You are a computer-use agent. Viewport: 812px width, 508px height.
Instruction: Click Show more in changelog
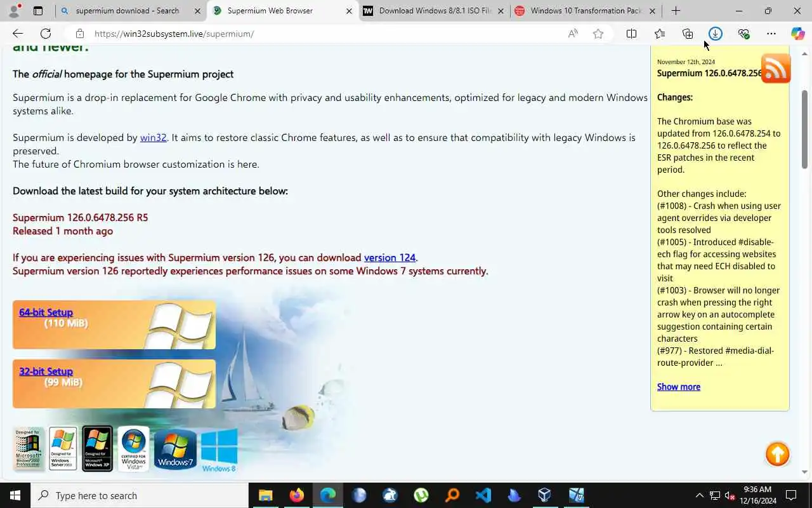point(679,387)
